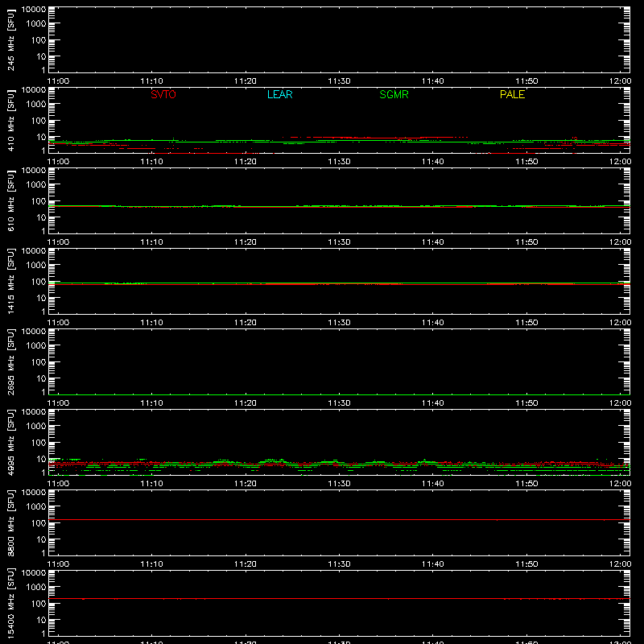The width and height of the screenshot is (644, 644).
Task: Click the cyan LEAR legend label
Action: pos(279,94)
